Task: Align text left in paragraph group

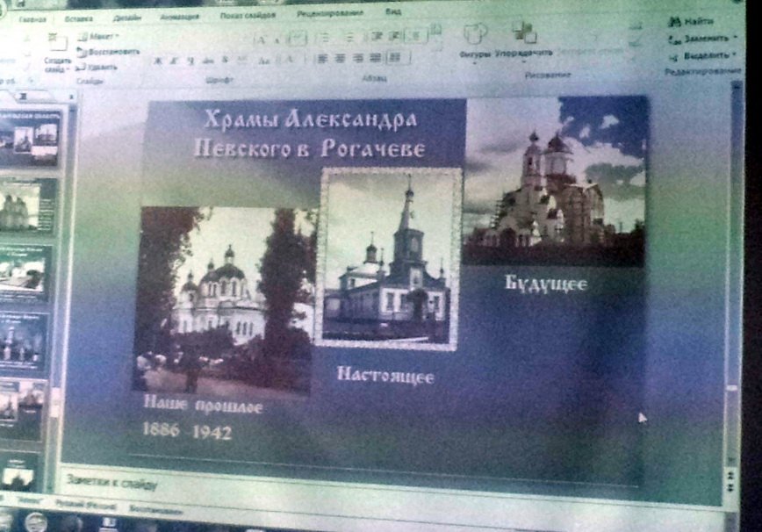Action: 320,58
